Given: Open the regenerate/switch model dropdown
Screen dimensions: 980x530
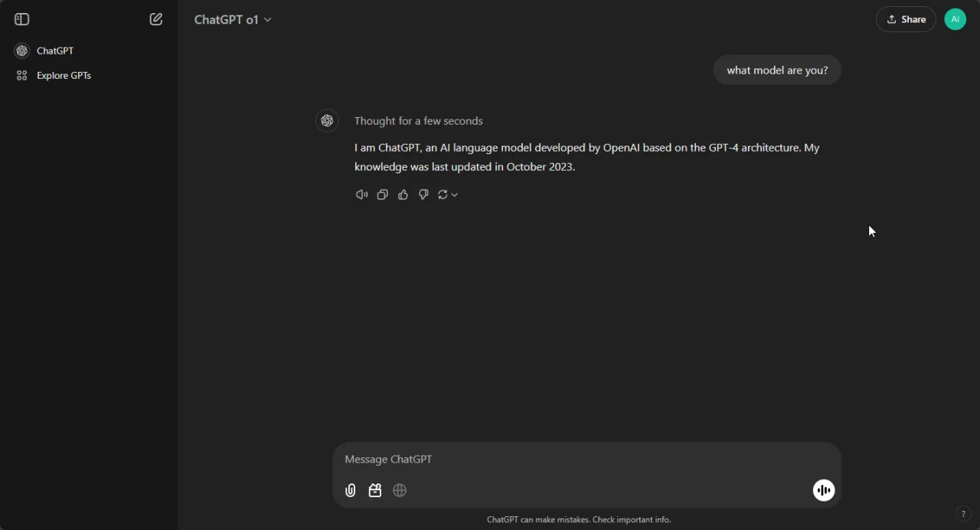Looking at the screenshot, I should 448,195.
